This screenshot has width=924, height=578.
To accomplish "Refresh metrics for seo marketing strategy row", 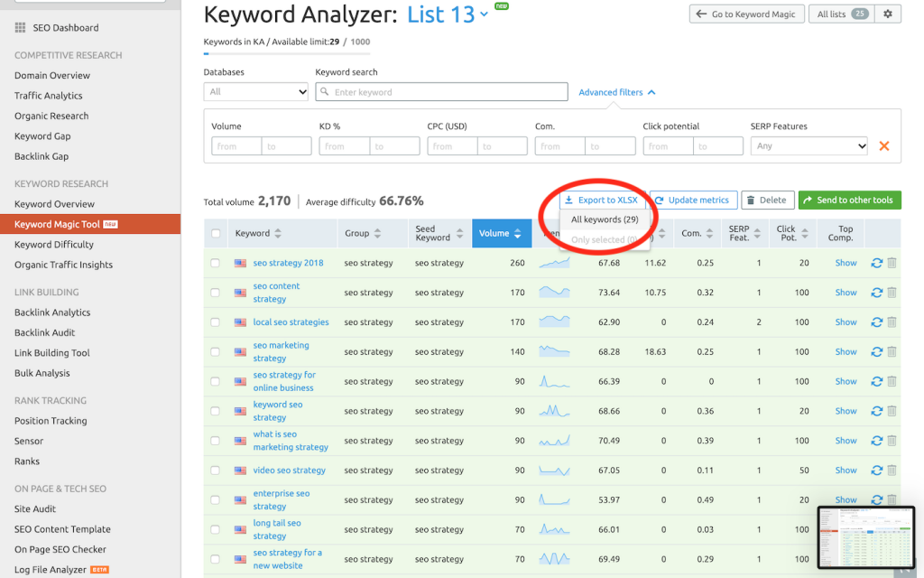I will click(x=876, y=351).
